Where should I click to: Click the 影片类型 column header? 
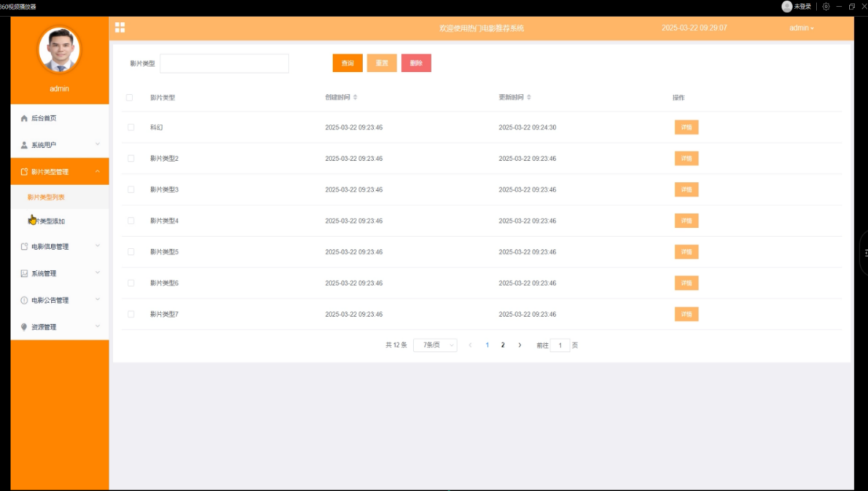163,98
